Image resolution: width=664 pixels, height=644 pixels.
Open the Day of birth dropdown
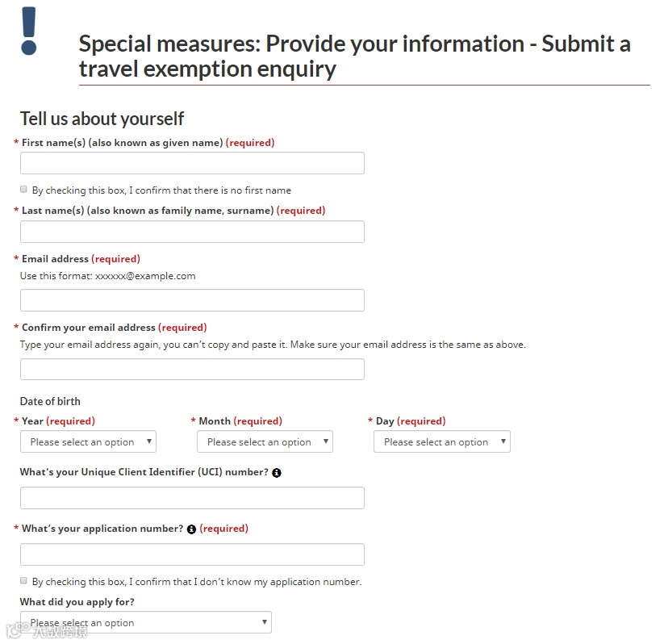click(x=441, y=441)
